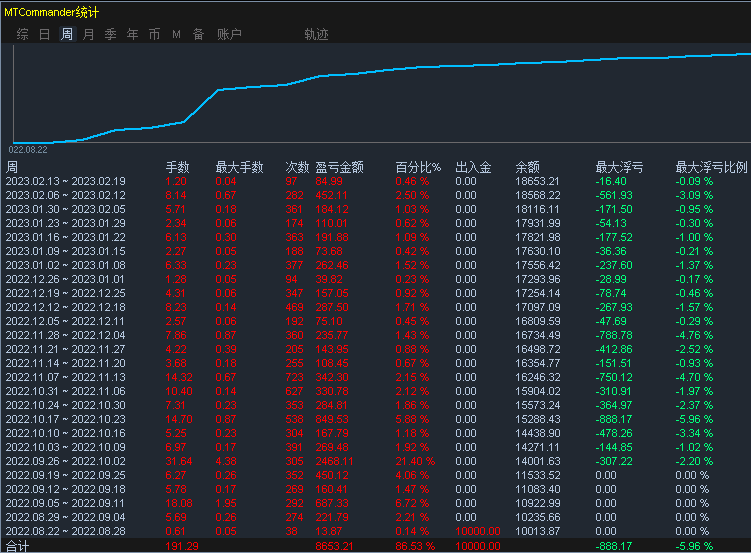Image resolution: width=751 pixels, height=553 pixels.
Task: Open the 日 daily statistics tab
Action: 44,34
